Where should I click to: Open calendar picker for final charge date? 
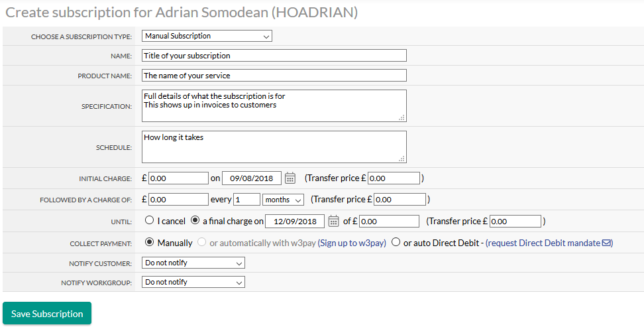coord(333,221)
